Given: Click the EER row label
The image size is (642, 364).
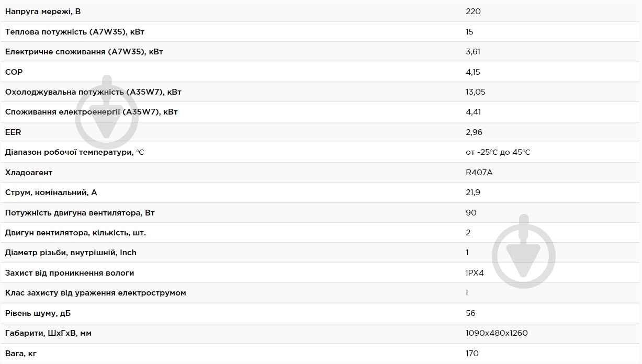Looking at the screenshot, I should pyautogui.click(x=13, y=132).
